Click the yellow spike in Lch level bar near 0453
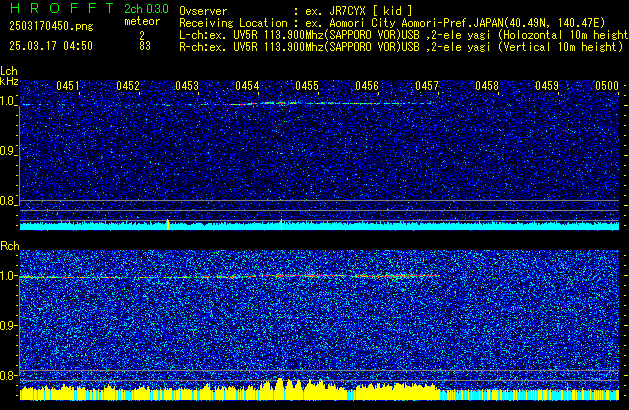629x410 pixels. pyautogui.click(x=168, y=225)
